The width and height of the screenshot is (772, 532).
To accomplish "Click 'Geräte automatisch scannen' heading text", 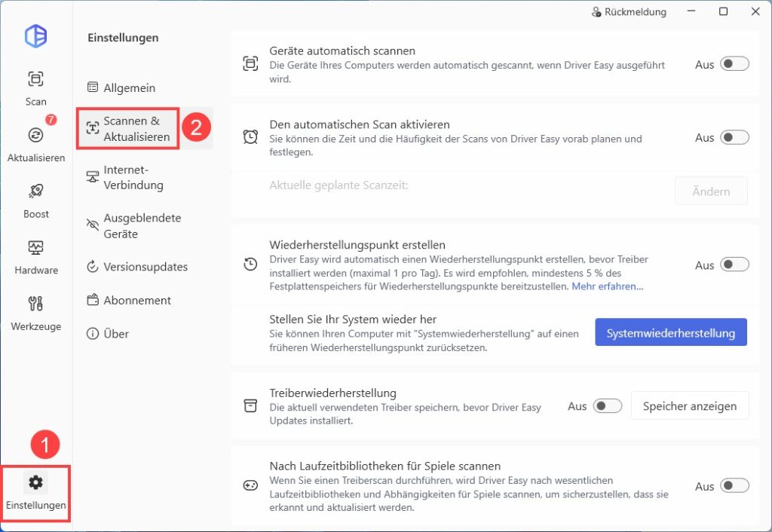I will pos(342,50).
